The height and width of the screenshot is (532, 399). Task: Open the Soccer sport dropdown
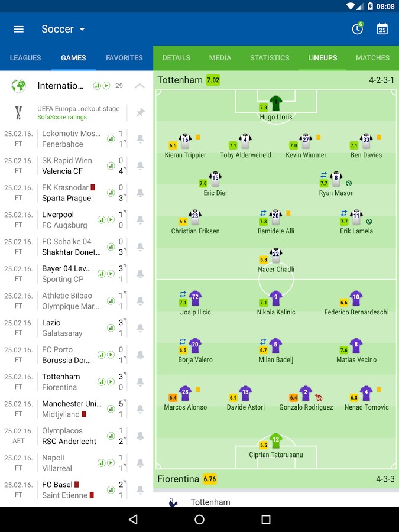pyautogui.click(x=63, y=28)
